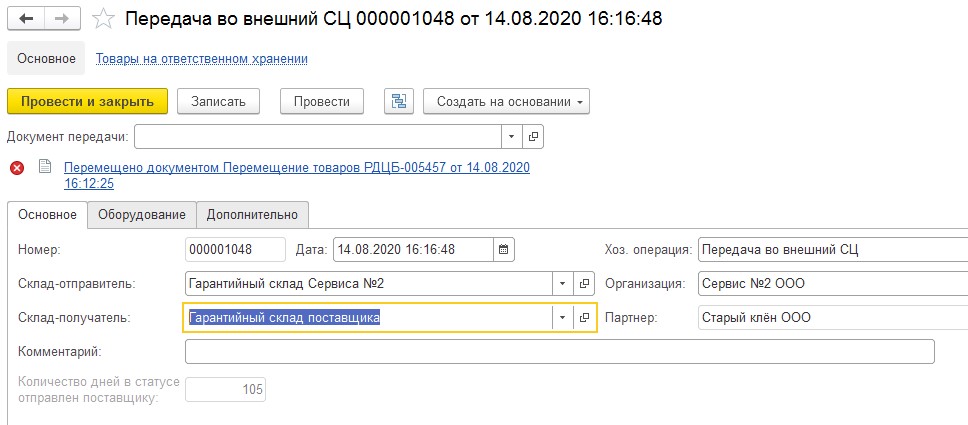
Task: Click the Партнер field Старый клён ООО
Action: click(x=833, y=318)
